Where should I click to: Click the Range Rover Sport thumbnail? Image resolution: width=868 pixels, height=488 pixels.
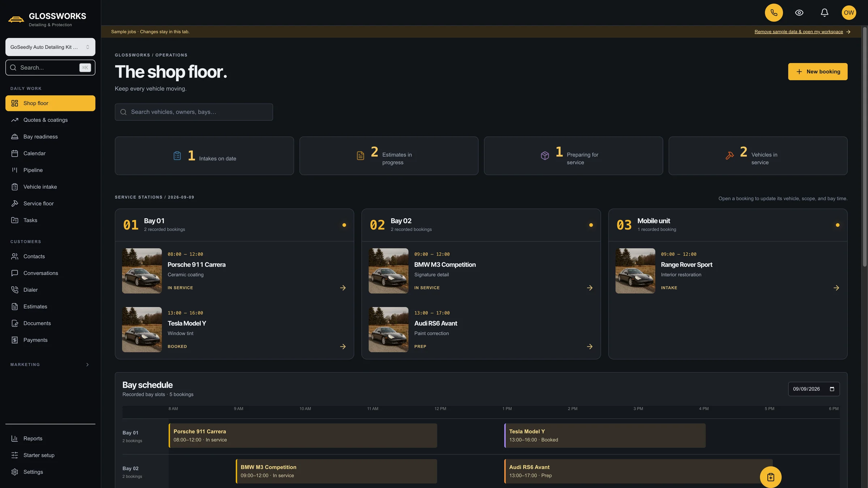click(x=635, y=271)
